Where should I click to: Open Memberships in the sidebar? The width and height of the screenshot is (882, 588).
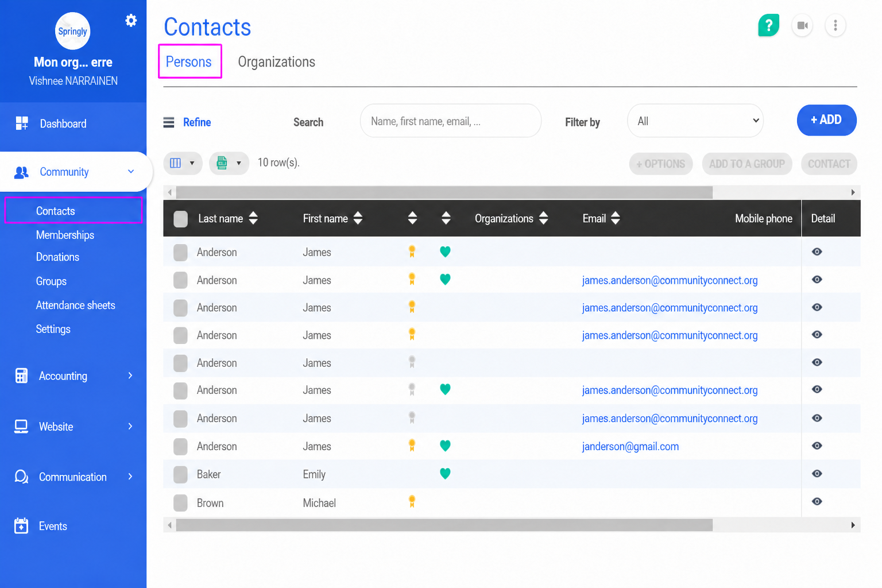tap(65, 235)
